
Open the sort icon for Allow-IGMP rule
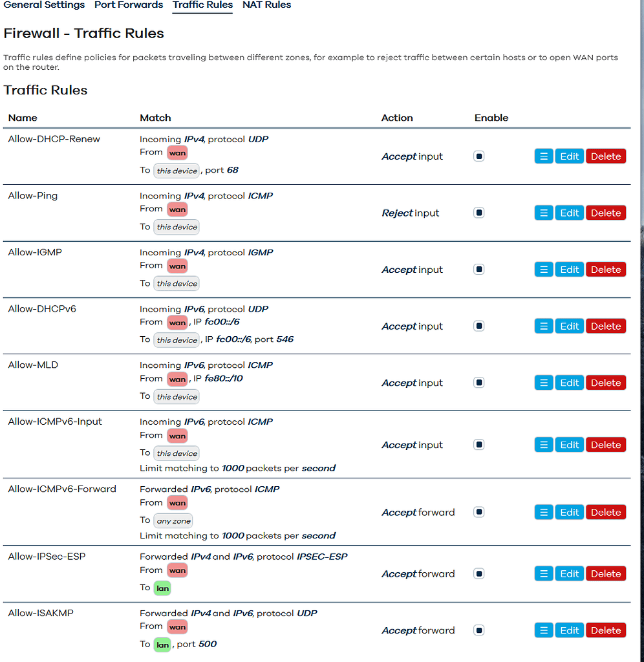click(543, 269)
